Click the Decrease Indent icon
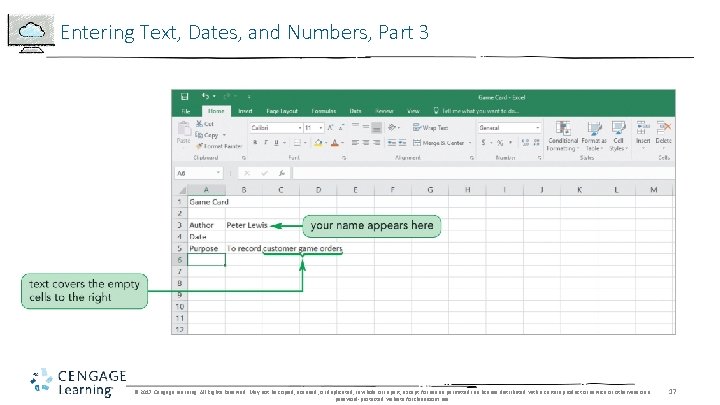The height and width of the screenshot is (405, 720). click(391, 143)
